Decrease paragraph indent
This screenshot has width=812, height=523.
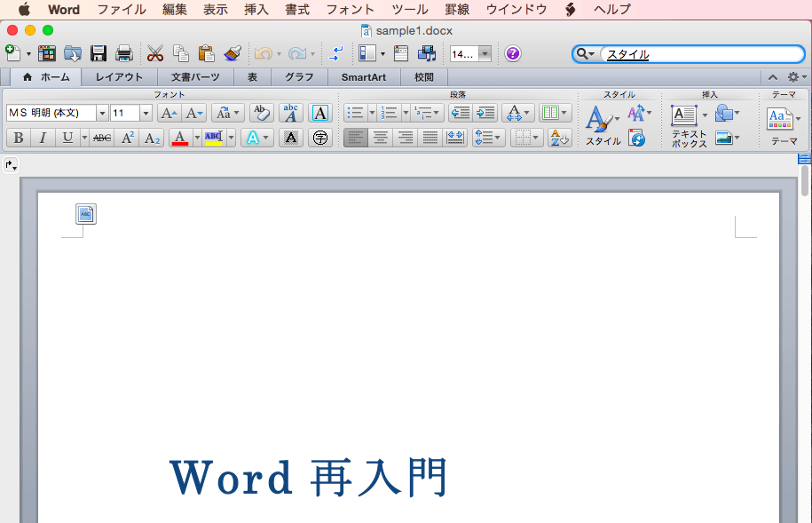pos(461,113)
